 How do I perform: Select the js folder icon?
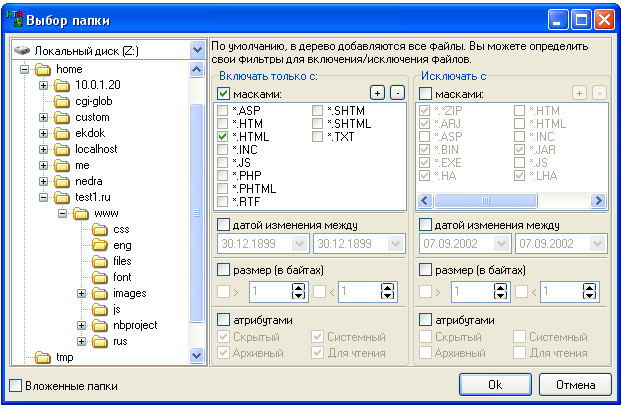(x=100, y=310)
